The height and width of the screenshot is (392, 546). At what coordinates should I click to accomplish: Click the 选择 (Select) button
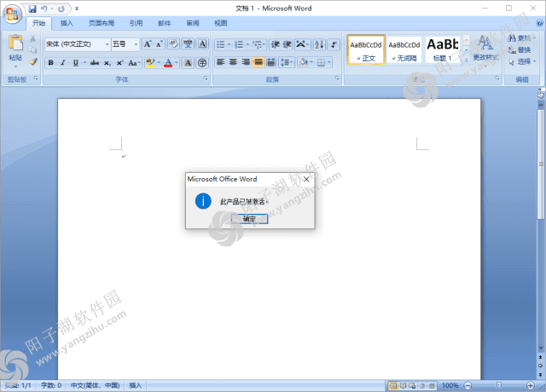522,61
